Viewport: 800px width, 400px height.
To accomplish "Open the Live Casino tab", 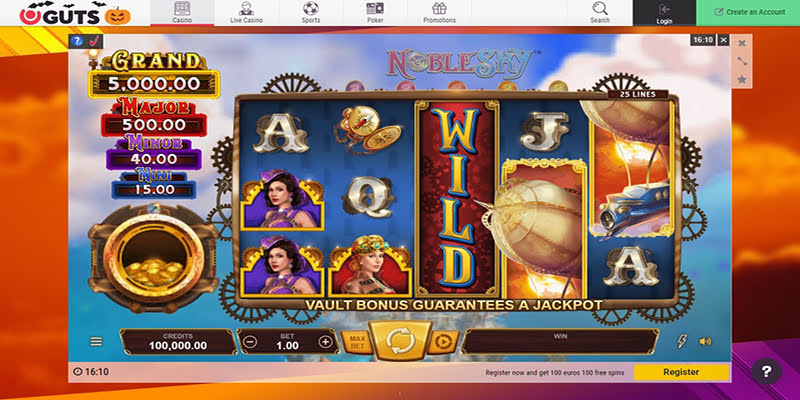I will pos(246,13).
